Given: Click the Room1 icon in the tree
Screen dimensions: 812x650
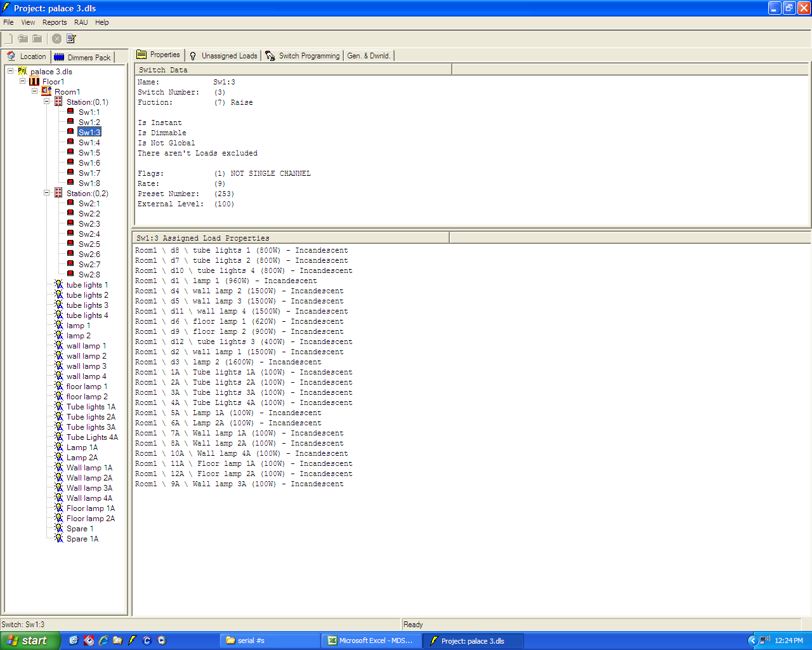Looking at the screenshot, I should 46,91.
